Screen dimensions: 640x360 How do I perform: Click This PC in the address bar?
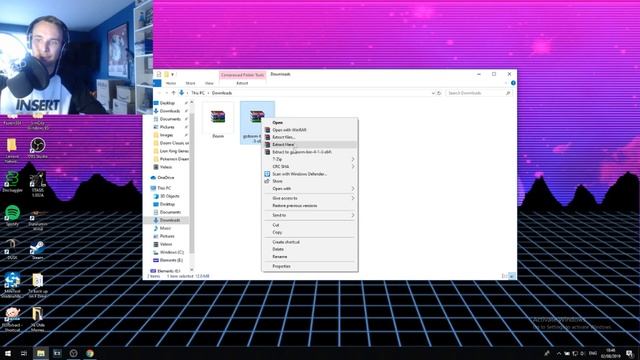[198, 93]
